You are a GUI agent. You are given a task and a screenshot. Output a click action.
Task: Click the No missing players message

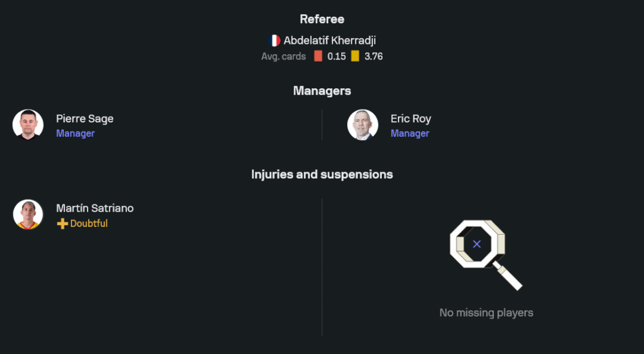[486, 313]
